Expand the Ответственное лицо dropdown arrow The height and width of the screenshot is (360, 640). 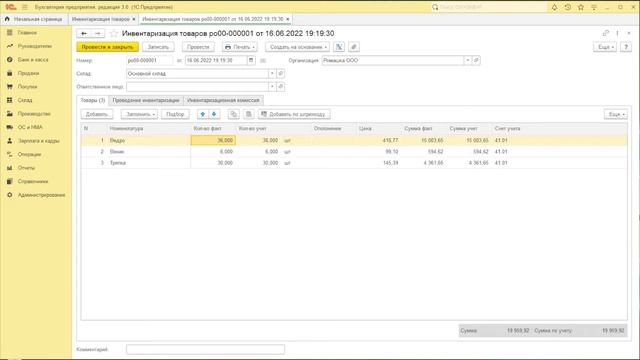coord(272,87)
